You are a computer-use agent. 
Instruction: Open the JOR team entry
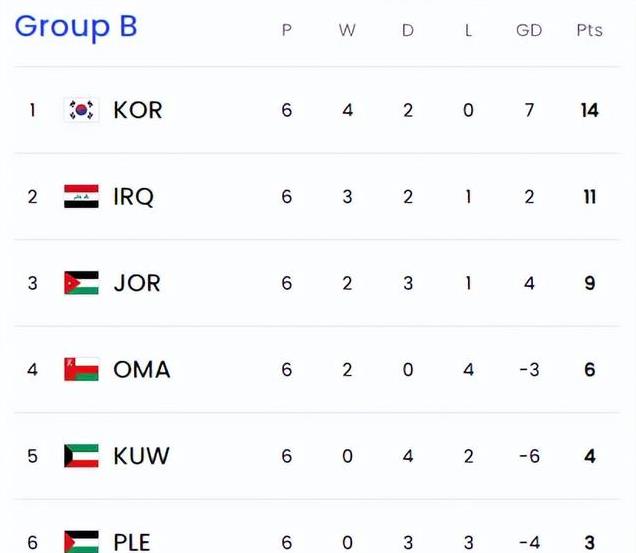coord(137,283)
